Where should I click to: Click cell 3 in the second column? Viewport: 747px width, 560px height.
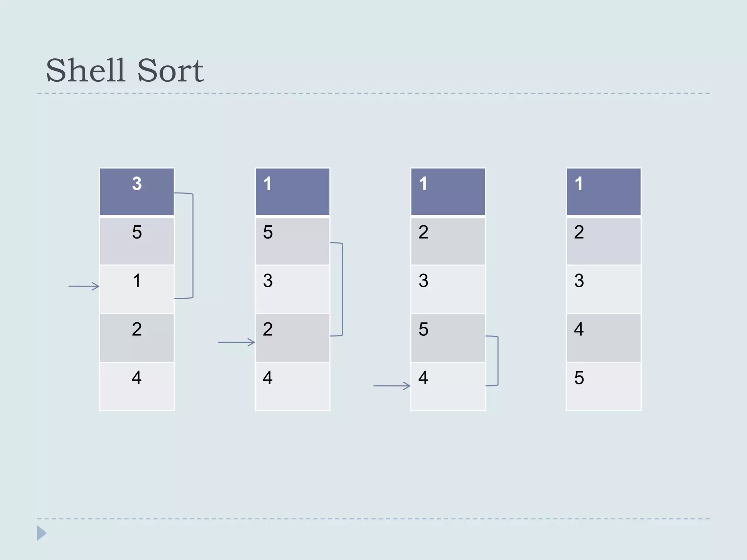[x=293, y=289]
